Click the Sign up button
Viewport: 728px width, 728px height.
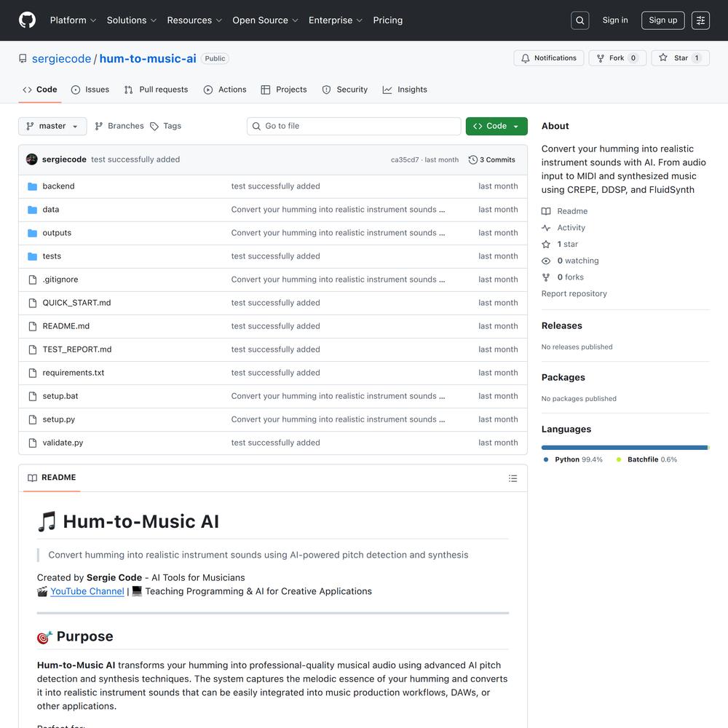pos(662,20)
